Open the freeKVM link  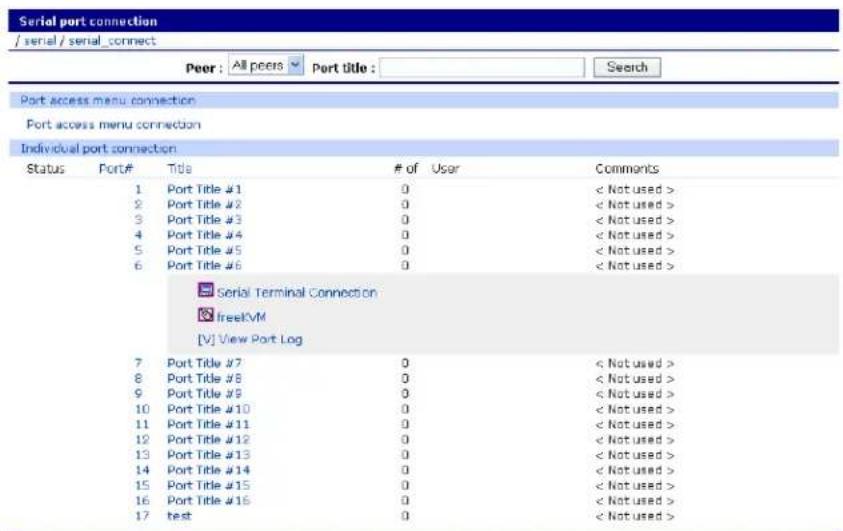tap(241, 317)
